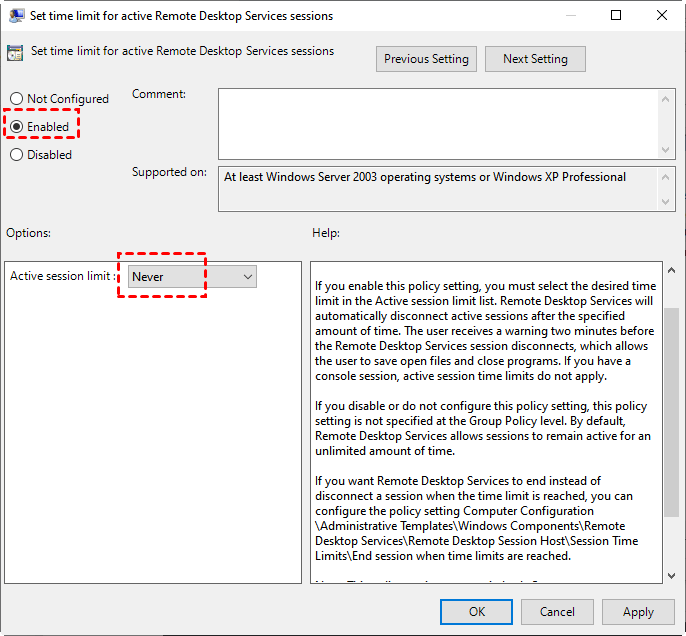
Task: Click the policy setting icon beside heading
Action: pyautogui.click(x=15, y=53)
